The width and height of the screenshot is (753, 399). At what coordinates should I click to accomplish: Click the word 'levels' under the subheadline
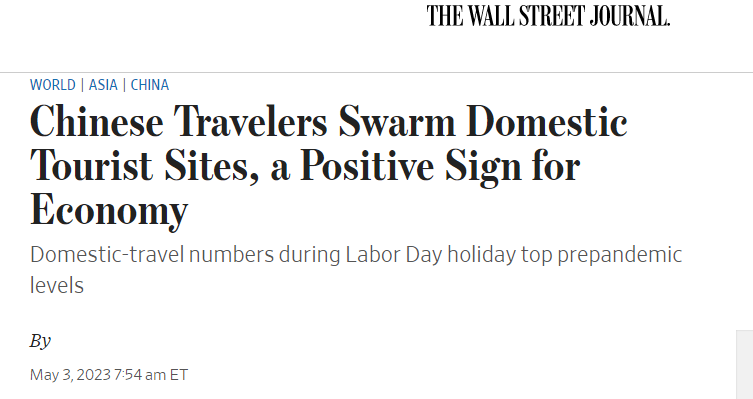[57, 285]
